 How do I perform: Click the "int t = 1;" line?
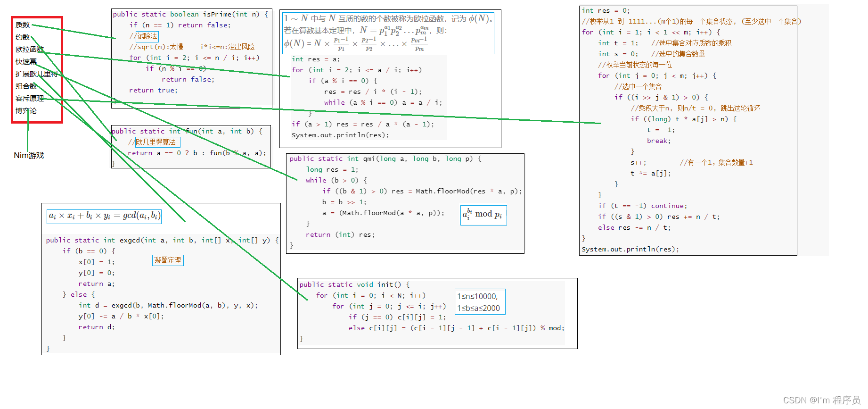pyautogui.click(x=618, y=43)
